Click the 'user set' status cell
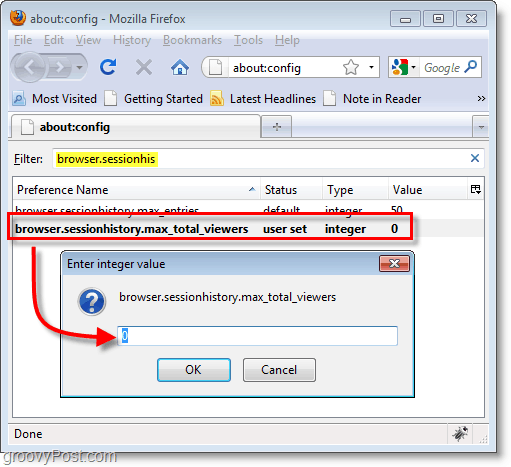The width and height of the screenshot is (511, 467). 285,229
